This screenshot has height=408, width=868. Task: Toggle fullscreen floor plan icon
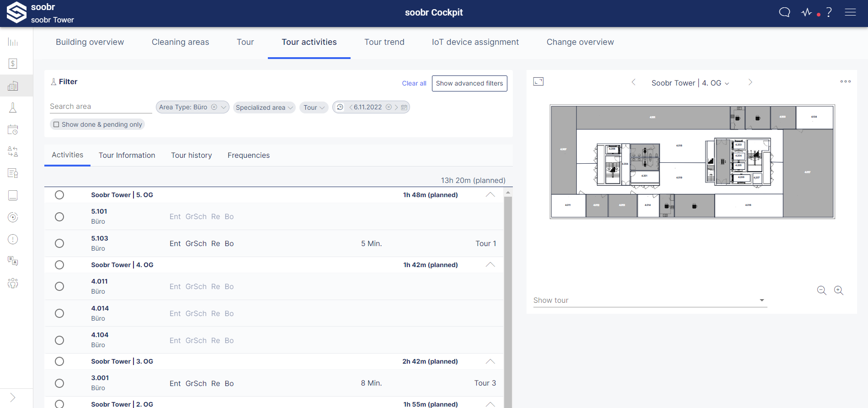pyautogui.click(x=538, y=81)
